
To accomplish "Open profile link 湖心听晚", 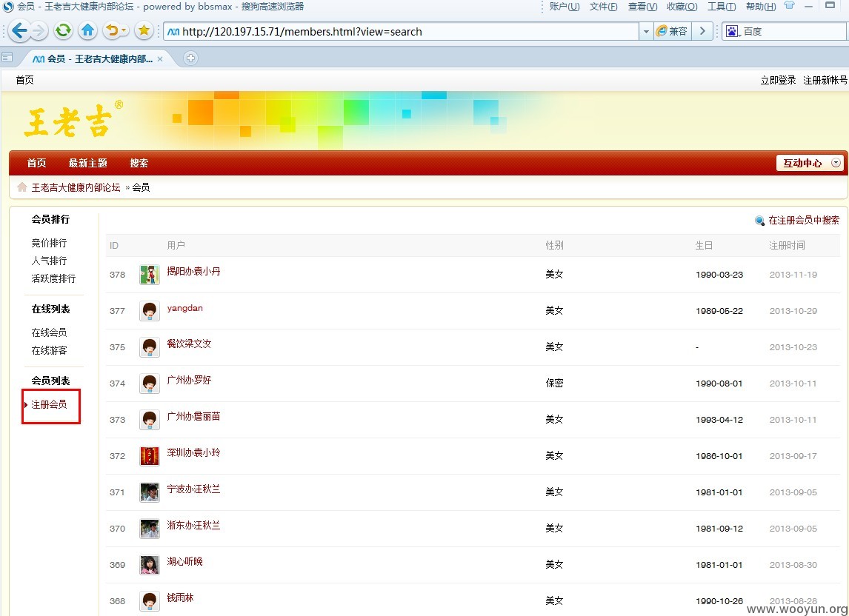I will pyautogui.click(x=184, y=561).
